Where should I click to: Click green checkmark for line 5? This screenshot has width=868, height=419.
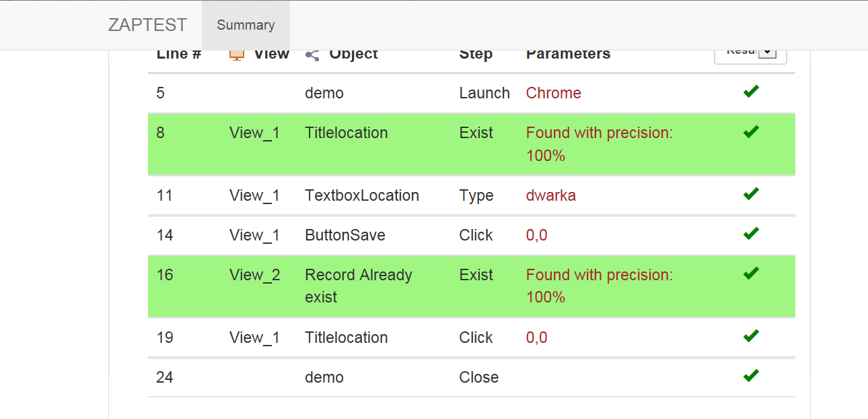[751, 92]
